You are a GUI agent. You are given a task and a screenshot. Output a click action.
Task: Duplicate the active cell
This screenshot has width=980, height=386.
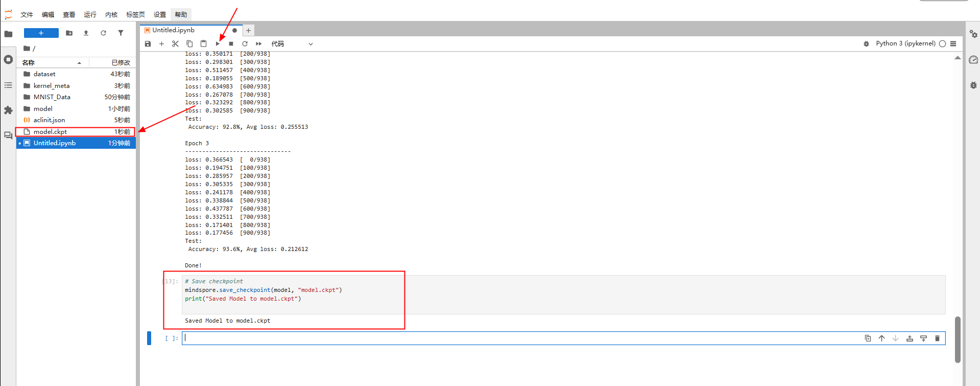pyautogui.click(x=868, y=338)
